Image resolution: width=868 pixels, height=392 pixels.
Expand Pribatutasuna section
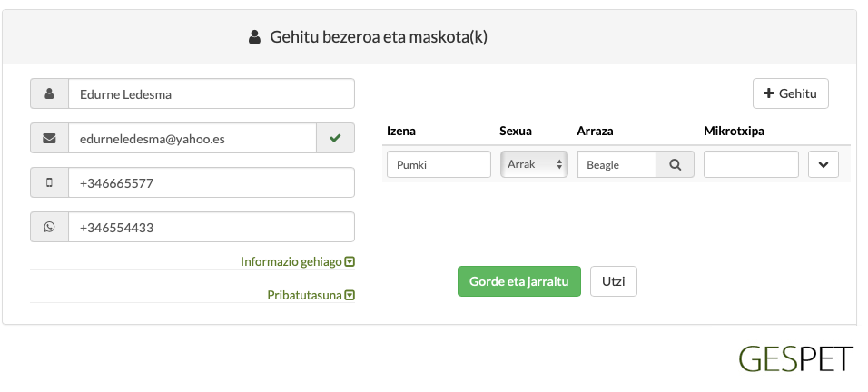pos(311,295)
